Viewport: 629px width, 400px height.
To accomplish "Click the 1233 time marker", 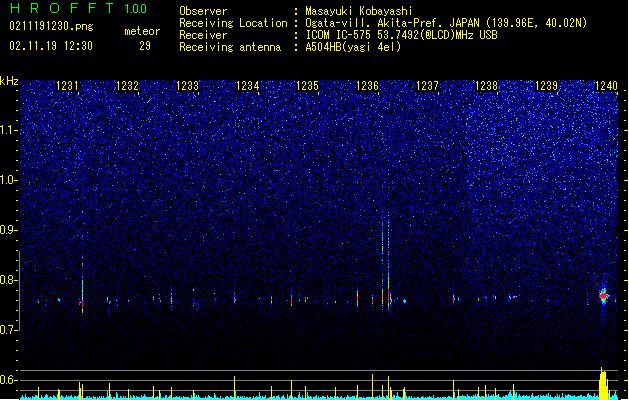I will tap(187, 85).
